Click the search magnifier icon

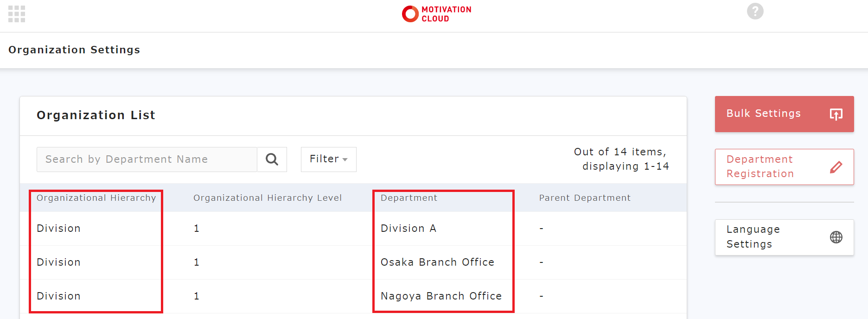272,159
